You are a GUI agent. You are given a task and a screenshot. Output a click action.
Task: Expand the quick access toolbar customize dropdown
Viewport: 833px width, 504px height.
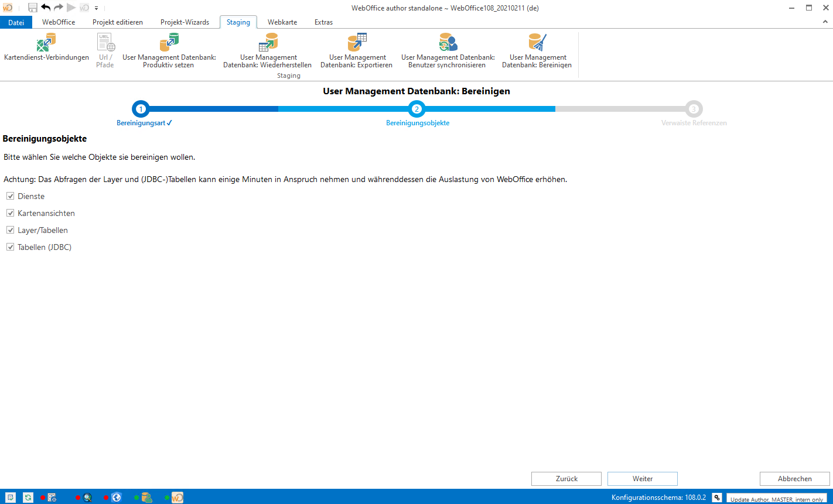97,8
